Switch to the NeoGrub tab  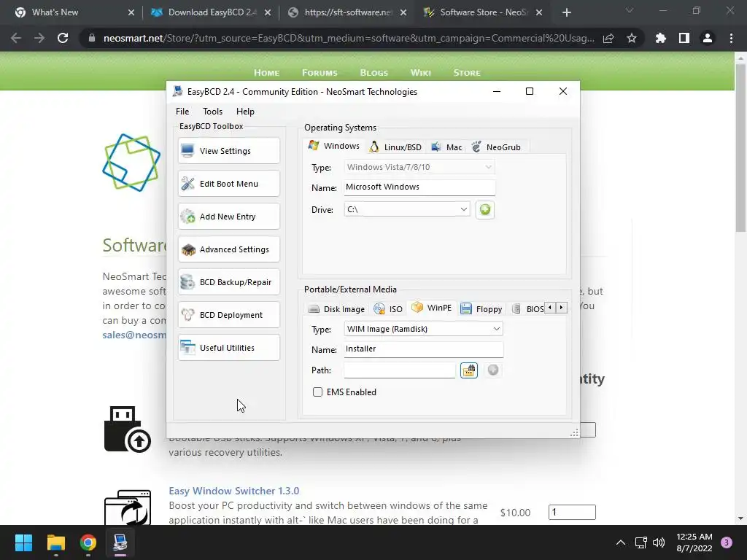496,147
